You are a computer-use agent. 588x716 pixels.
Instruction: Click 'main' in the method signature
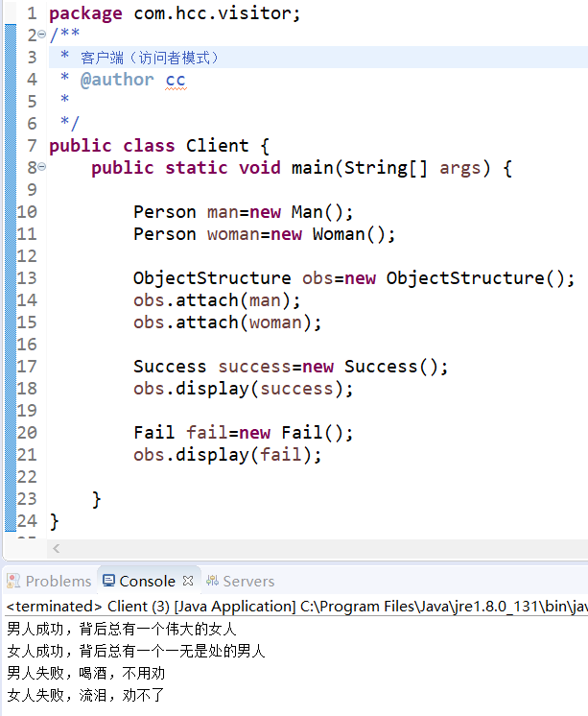click(x=313, y=168)
